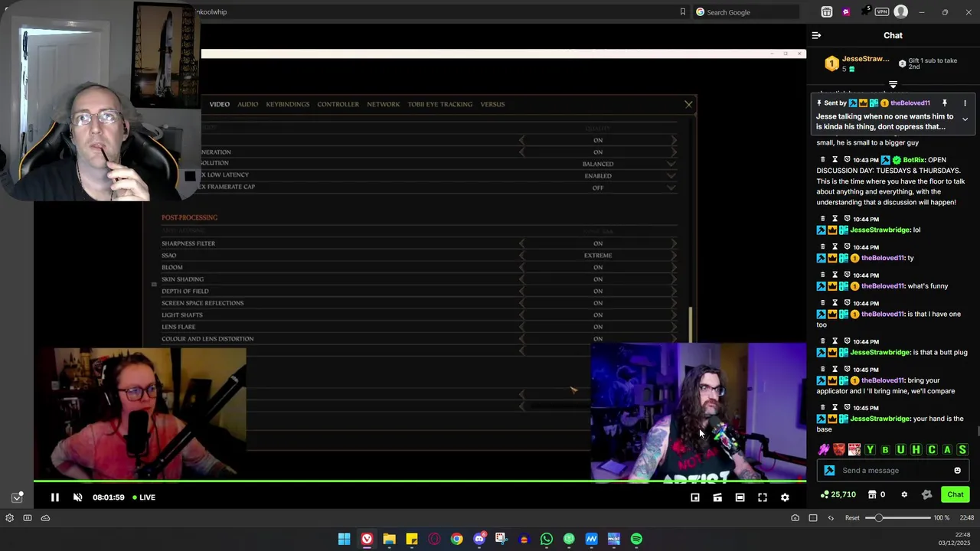Open JesseStraw top gifter entry

[857, 64]
